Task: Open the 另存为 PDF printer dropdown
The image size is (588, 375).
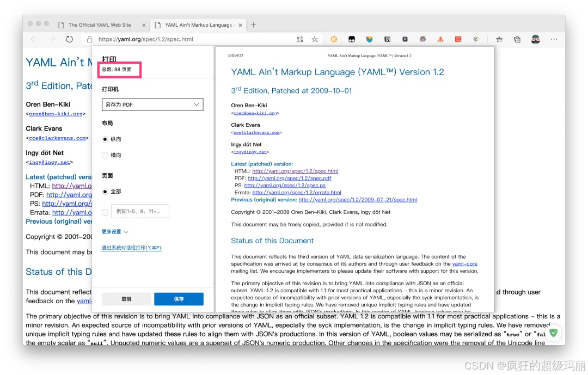Action: 152,104
